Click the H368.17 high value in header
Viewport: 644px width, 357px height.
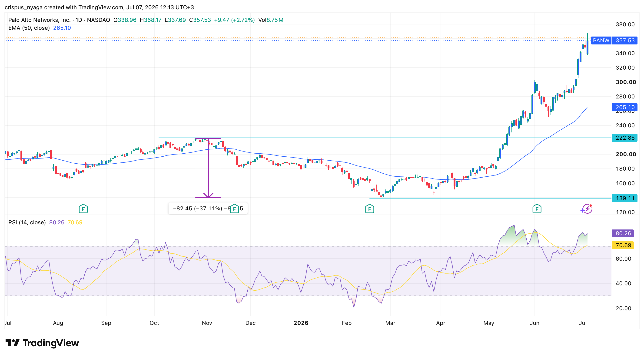pyautogui.click(x=150, y=20)
